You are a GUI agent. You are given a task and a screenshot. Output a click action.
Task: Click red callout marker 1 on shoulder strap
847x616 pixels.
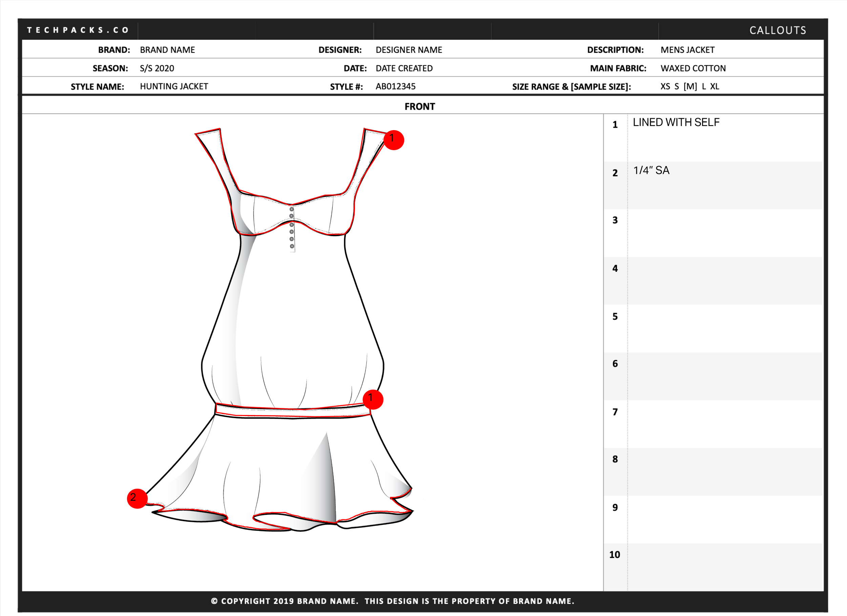394,140
